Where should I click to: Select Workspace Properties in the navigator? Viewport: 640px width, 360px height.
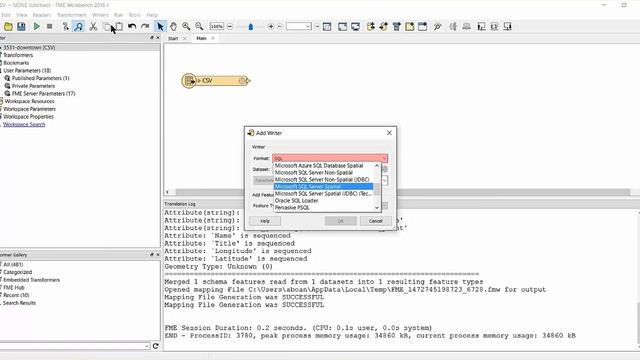(29, 117)
